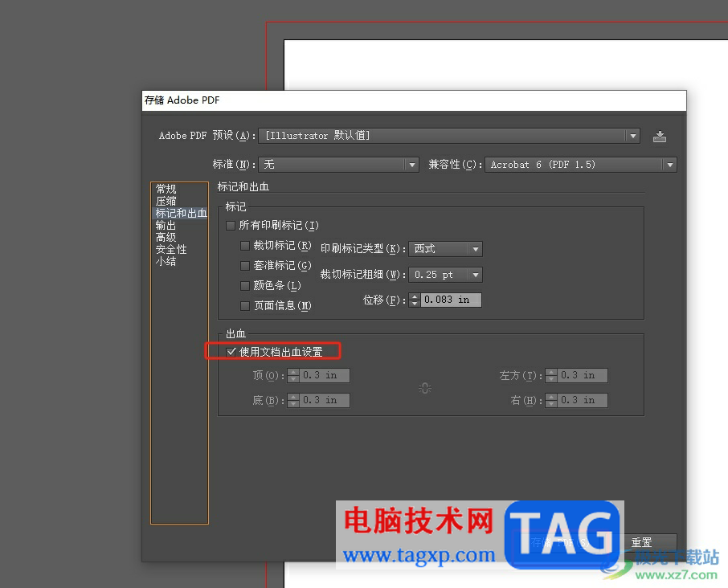Click the 顶 bleed stepper arrows
The width and height of the screenshot is (728, 588).
(x=293, y=375)
